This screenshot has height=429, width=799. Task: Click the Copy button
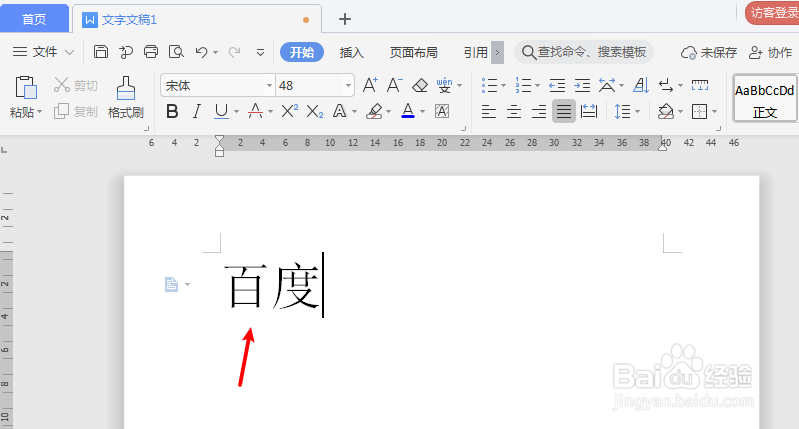[75, 111]
